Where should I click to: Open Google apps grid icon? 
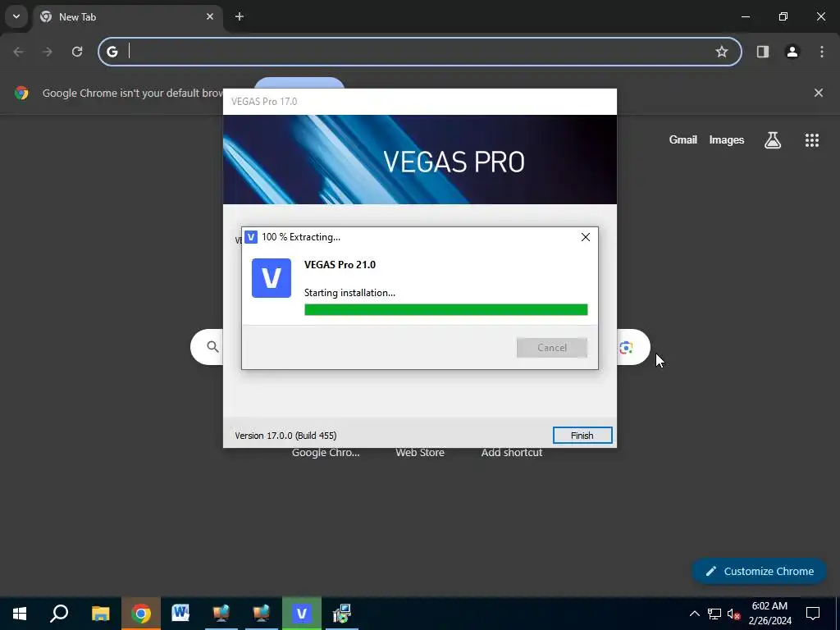point(812,140)
